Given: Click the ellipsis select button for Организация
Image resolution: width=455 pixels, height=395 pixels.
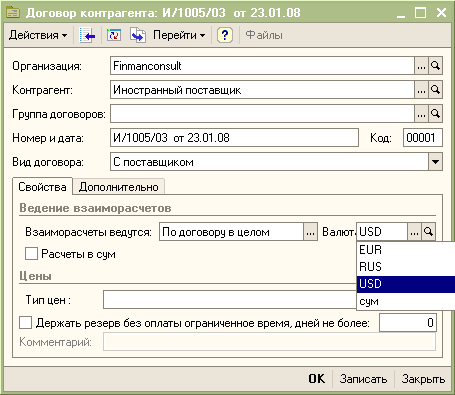Looking at the screenshot, I should (x=421, y=66).
